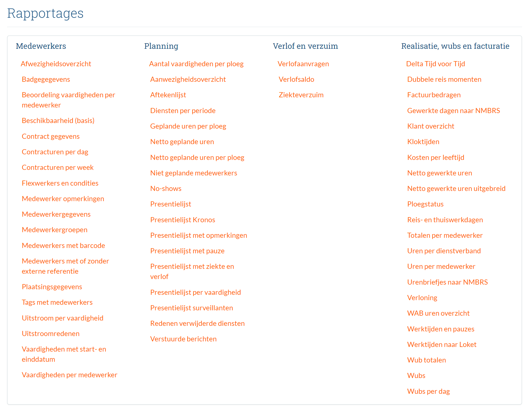Screen dimensions: 532x411
Task: Click the Verlofsaldo link
Action: 296,79
